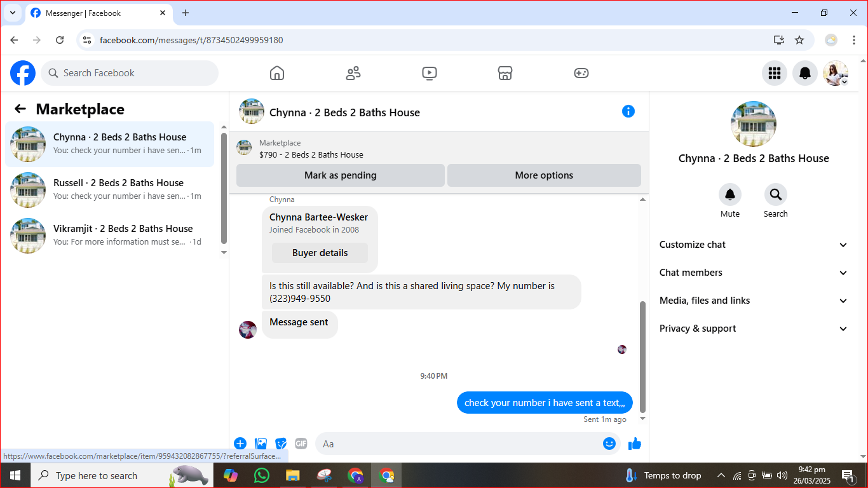Click the Search Facebook field
The width and height of the screenshot is (868, 488).
point(130,73)
